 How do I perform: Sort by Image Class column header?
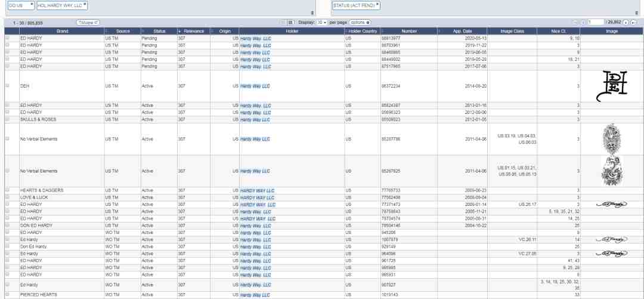[512, 31]
